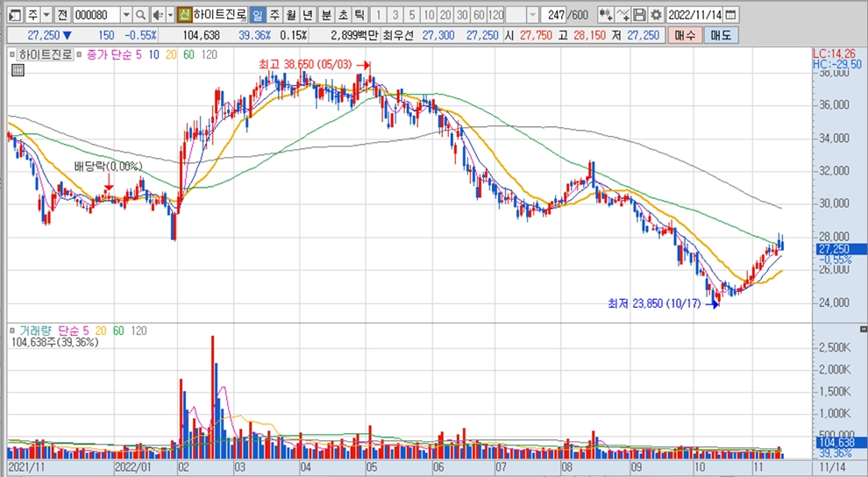
Task: Expand the blank interval combo box dropdown
Action: 533,15
